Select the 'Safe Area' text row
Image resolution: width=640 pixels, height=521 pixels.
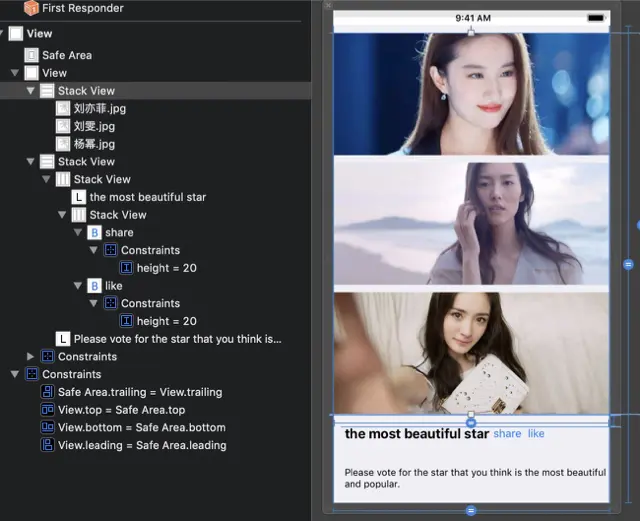pos(67,55)
